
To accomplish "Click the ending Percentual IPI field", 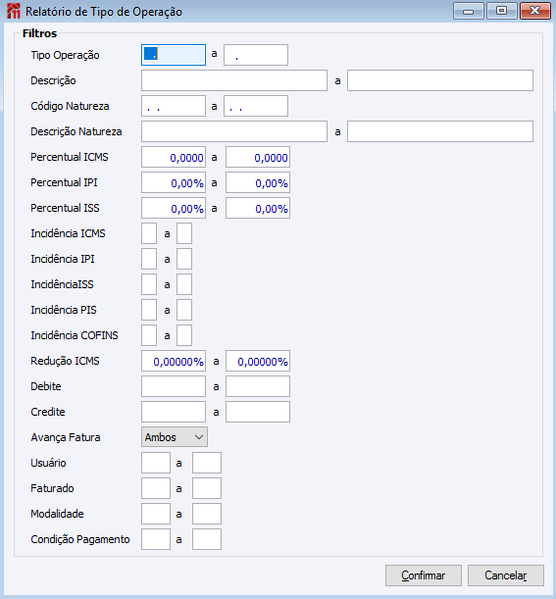I will 258,183.
